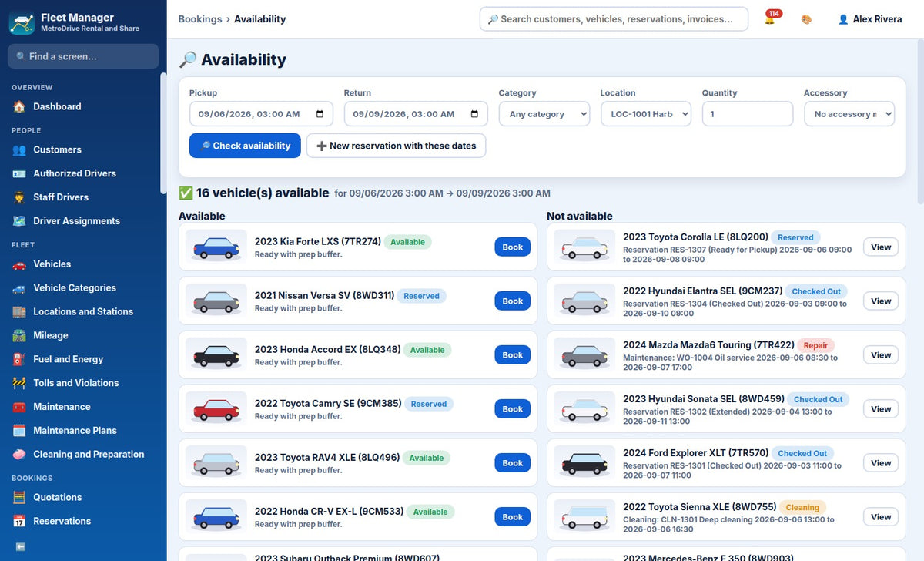Click Cleaning badge on Toyota Sienna
This screenshot has width=924, height=561.
(x=802, y=508)
